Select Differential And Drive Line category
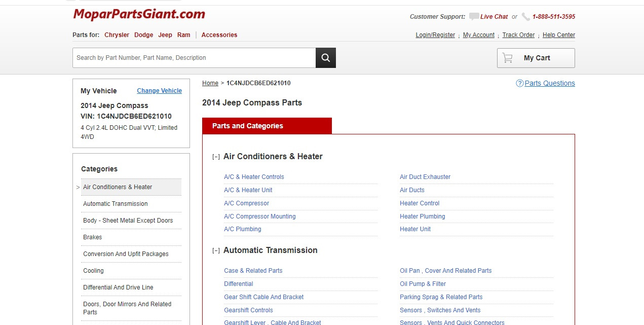Image resolution: width=644 pixels, height=325 pixels. click(x=131, y=287)
